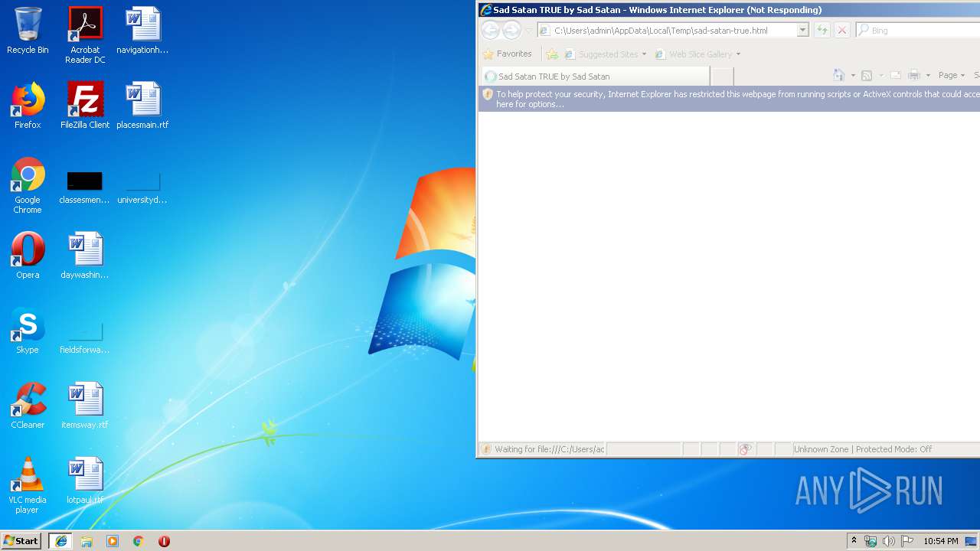Open the FileZilla Client desktop shortcut
Viewport: 980px width, 551px height.
point(85,106)
